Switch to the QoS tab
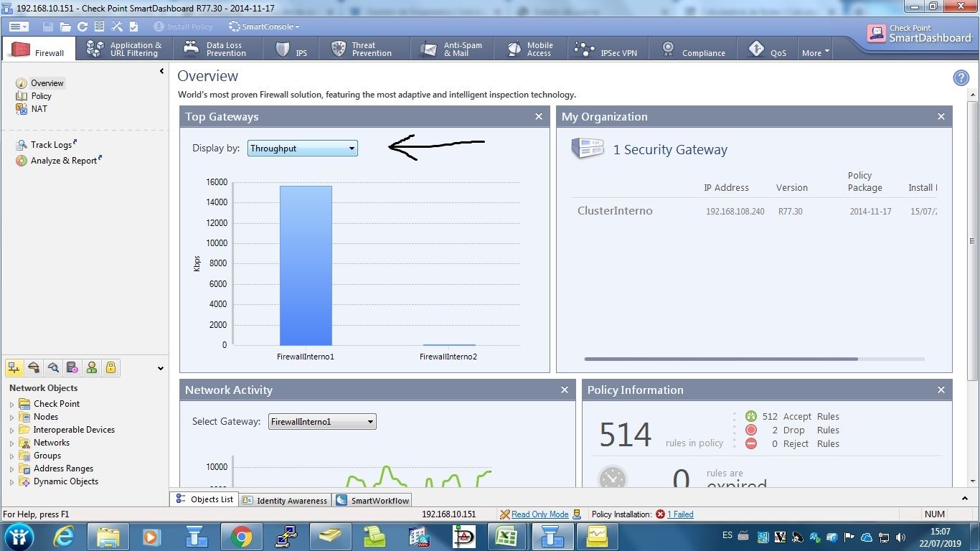The height and width of the screenshot is (551, 980). (x=768, y=49)
